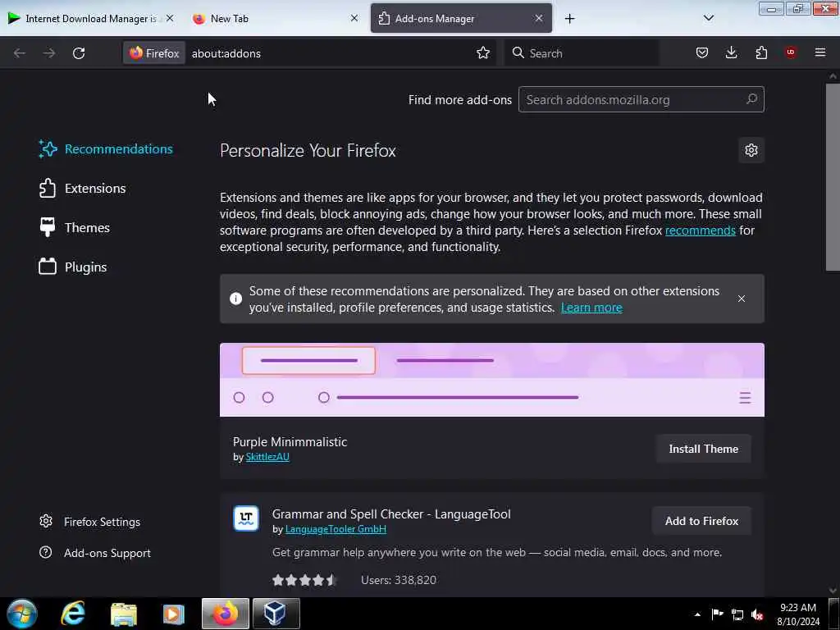Follow the 'recommends' link

pos(701,231)
